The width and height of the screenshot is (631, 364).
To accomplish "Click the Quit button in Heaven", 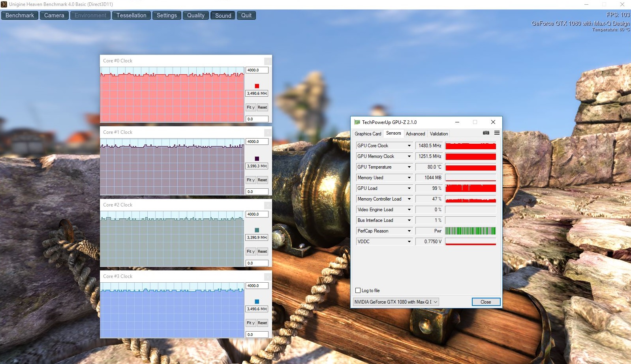I will (x=246, y=15).
